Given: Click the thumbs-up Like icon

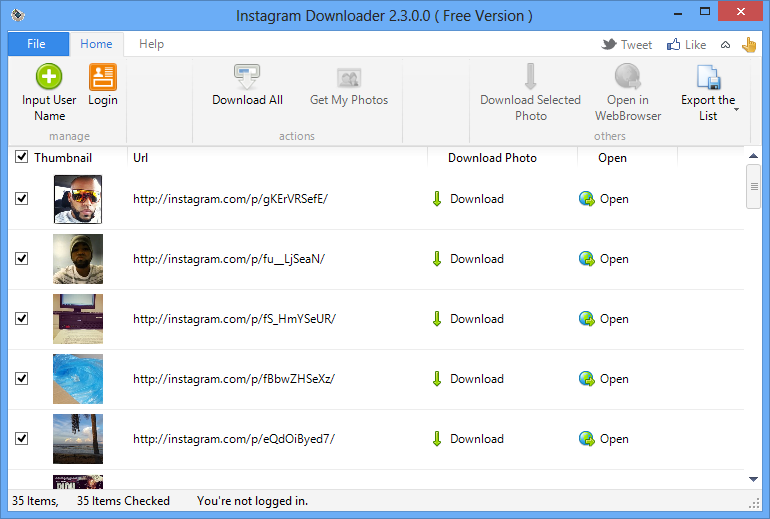Looking at the screenshot, I should pos(673,45).
